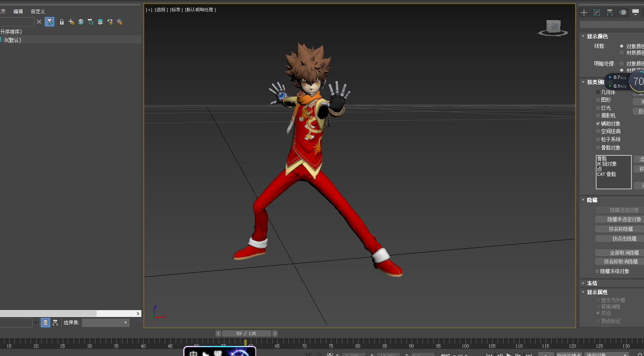Click the ViewCube in the viewport
The width and height of the screenshot is (644, 356).
click(553, 27)
